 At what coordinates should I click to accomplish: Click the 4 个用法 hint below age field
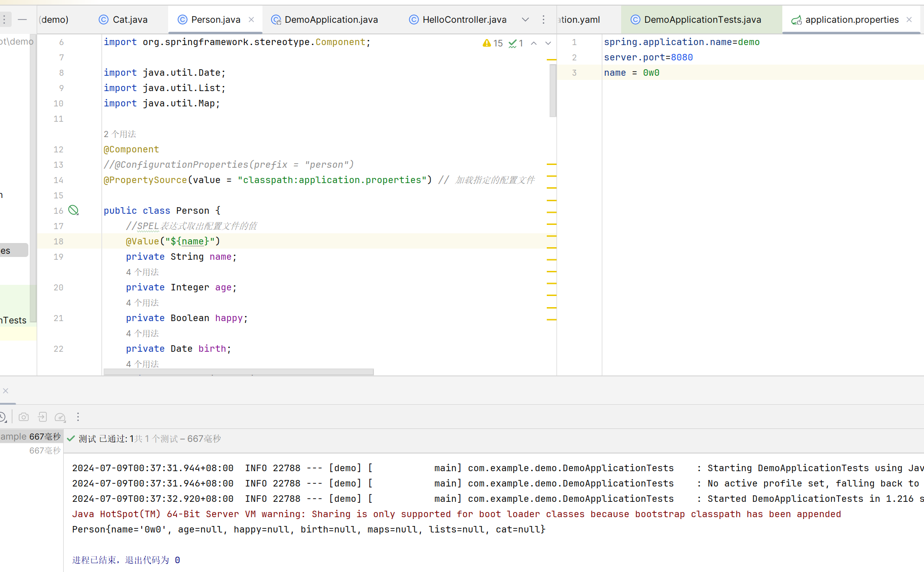coord(143,303)
